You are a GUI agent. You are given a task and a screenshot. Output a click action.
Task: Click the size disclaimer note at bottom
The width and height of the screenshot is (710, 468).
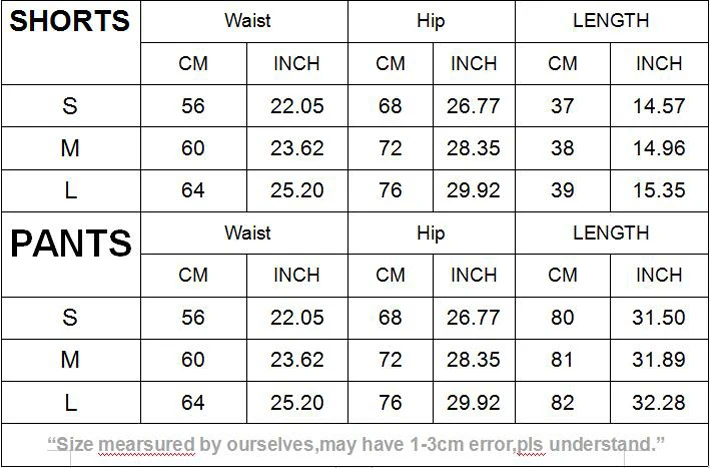356,444
